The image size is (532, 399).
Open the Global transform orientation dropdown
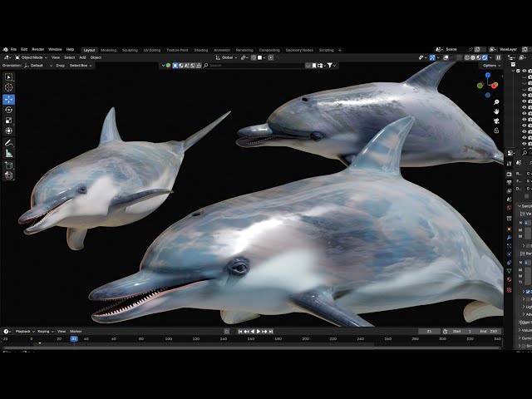click(226, 57)
